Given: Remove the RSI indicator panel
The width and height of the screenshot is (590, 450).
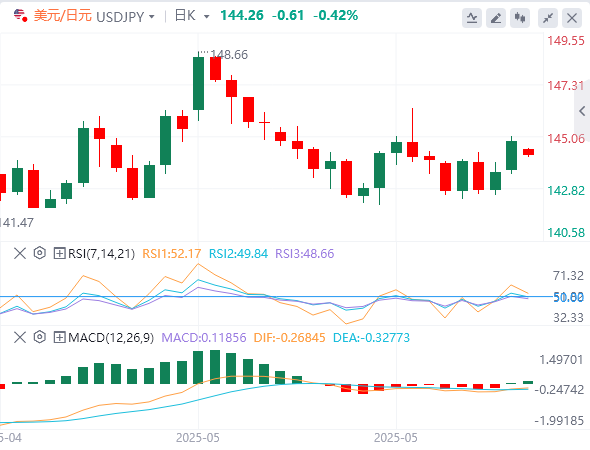Looking at the screenshot, I should (20, 253).
